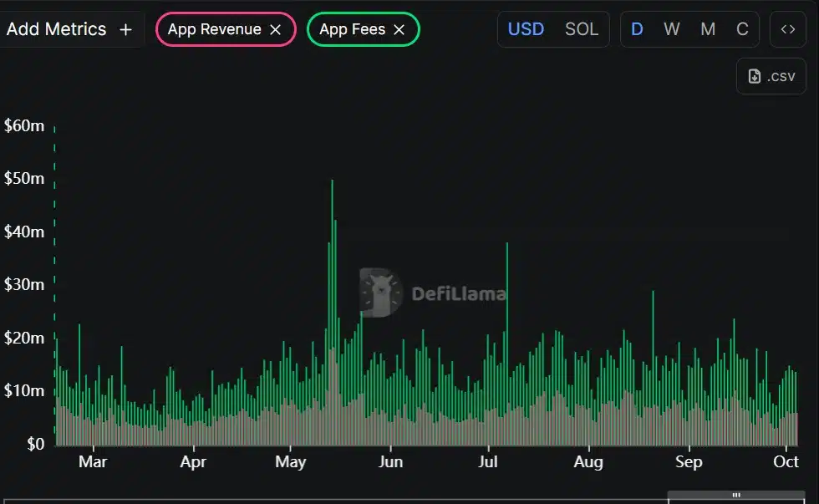Click the Jul x-axis label
This screenshot has width=819, height=504.
point(488,461)
